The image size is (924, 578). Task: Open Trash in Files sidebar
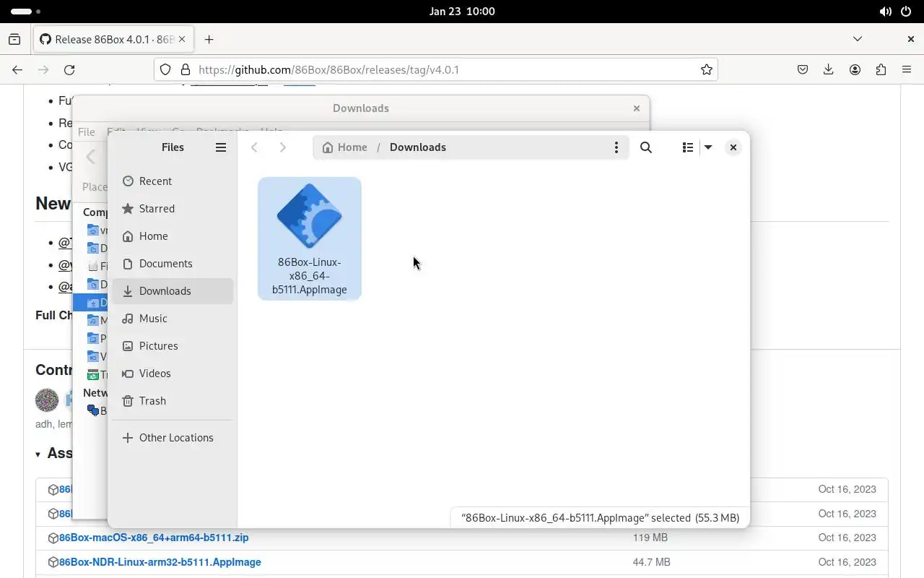(x=173, y=401)
